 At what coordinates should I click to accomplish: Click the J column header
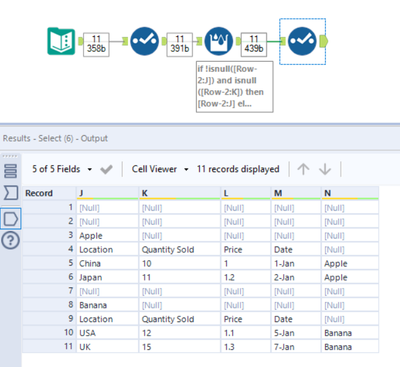pos(107,193)
